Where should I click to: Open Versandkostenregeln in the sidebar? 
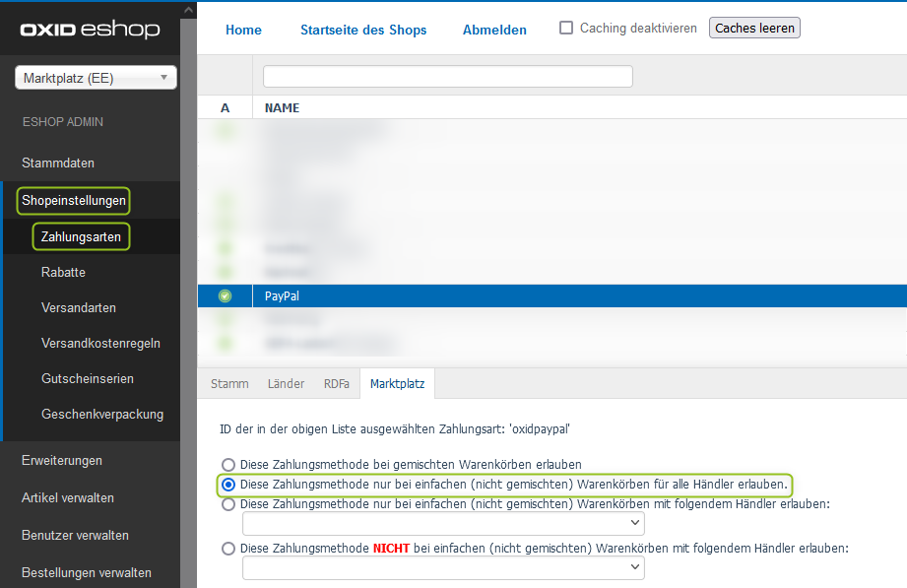coord(100,343)
